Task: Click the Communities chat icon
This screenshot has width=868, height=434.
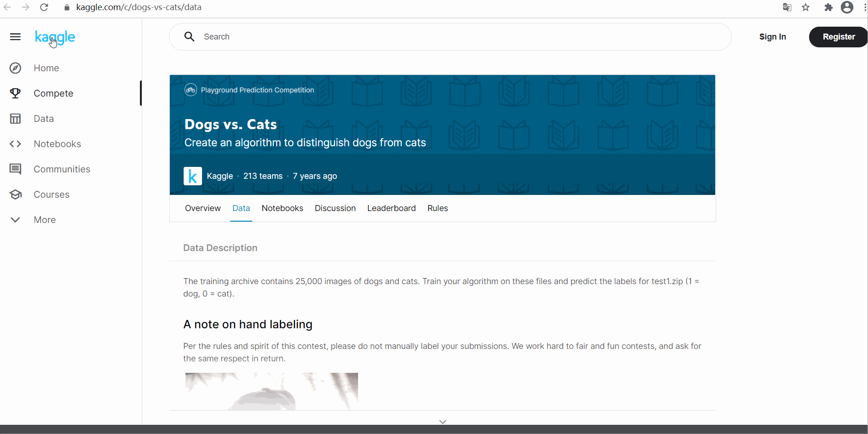Action: tap(15, 169)
